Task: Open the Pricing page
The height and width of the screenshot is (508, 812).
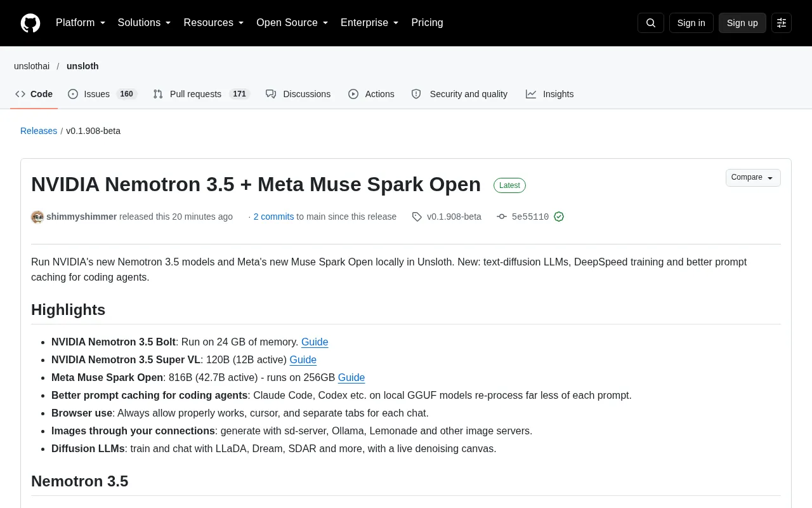Action: tap(427, 23)
